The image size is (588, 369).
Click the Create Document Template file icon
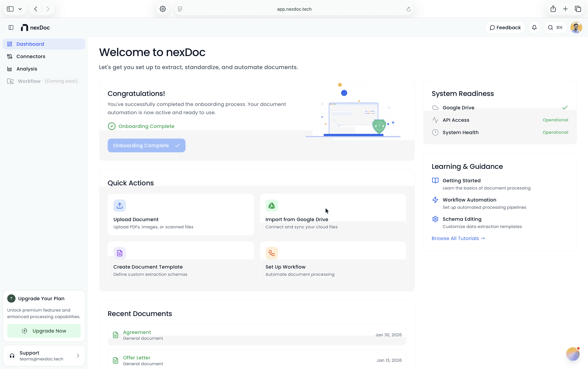[119, 253]
